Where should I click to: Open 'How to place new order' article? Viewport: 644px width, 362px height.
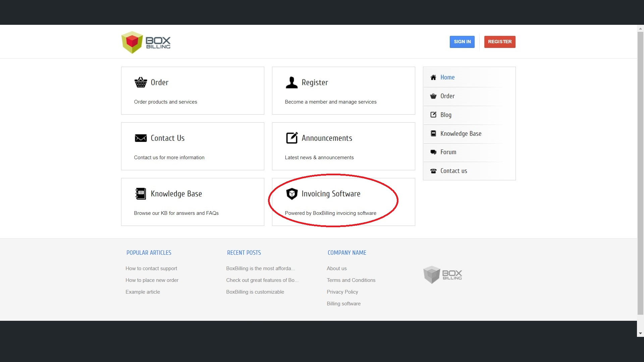tap(152, 280)
